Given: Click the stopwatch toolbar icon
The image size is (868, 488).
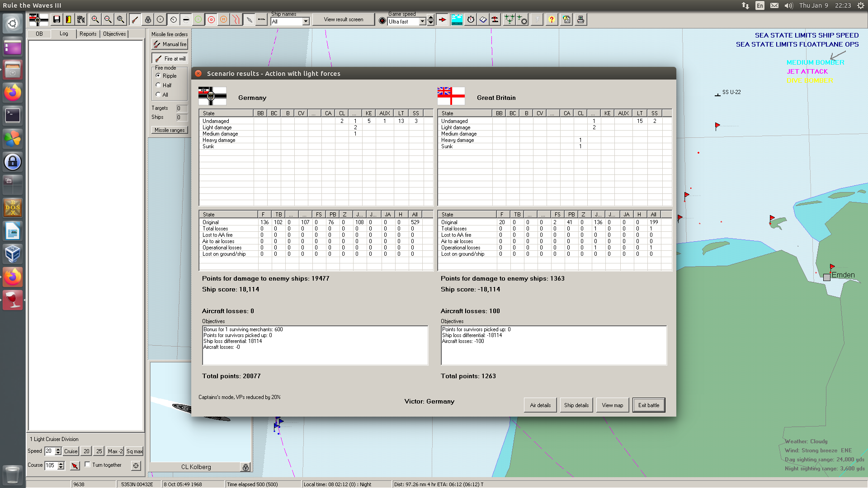Looking at the screenshot, I should 471,19.
